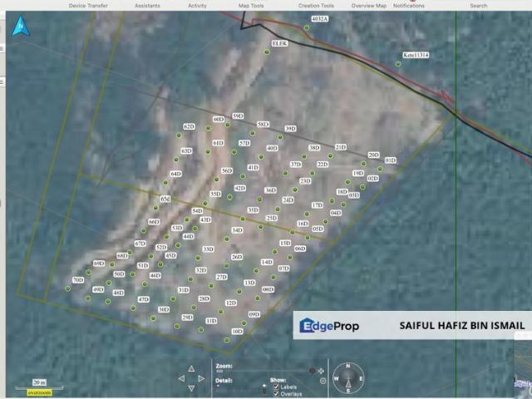Click the zoom-out minus icon under Zoom label
Image resolution: width=532 pixels, height=399 pixels.
click(219, 371)
